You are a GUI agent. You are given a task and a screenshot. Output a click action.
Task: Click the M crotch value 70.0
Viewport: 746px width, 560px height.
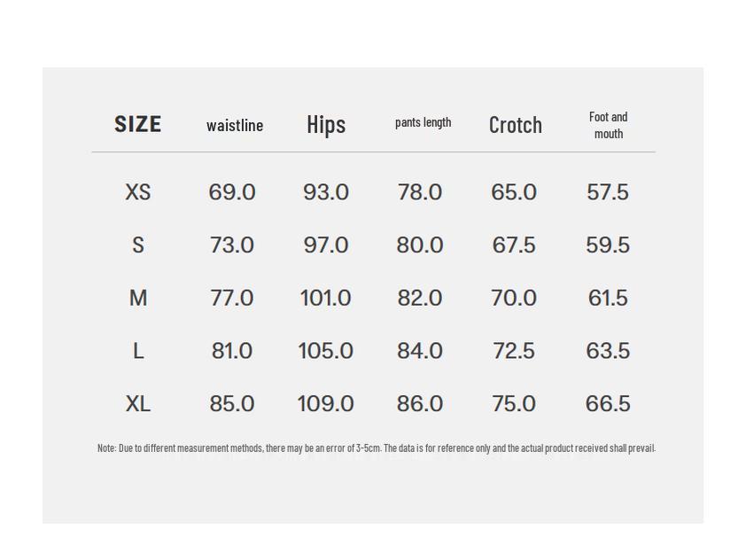coord(514,298)
